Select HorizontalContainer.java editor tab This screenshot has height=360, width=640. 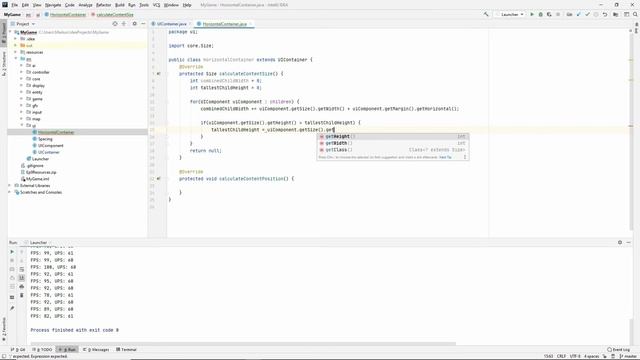224,24
